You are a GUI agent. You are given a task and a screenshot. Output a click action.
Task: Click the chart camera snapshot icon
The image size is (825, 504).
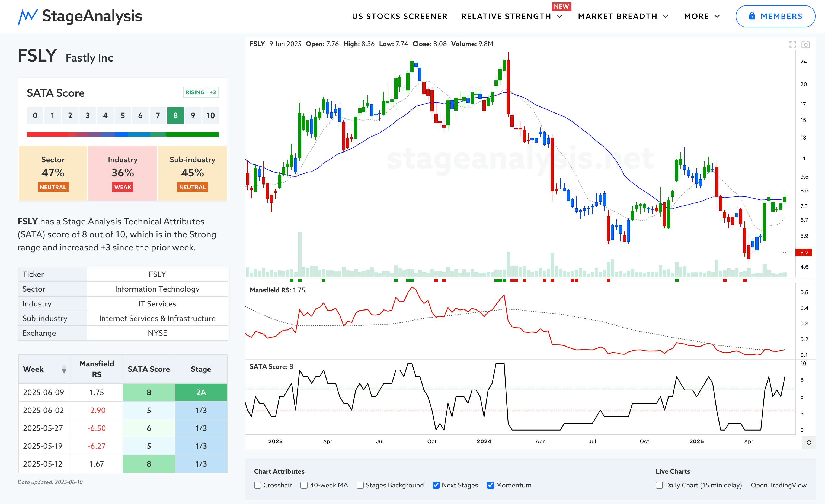point(805,44)
